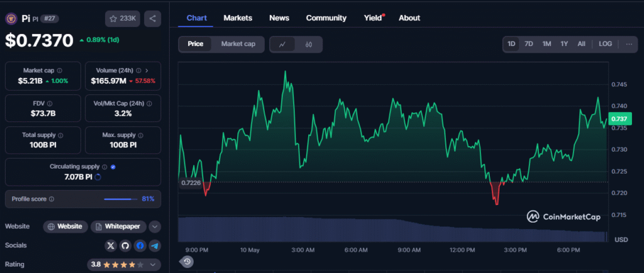Toggle LOG scale on chart

[x=606, y=44]
